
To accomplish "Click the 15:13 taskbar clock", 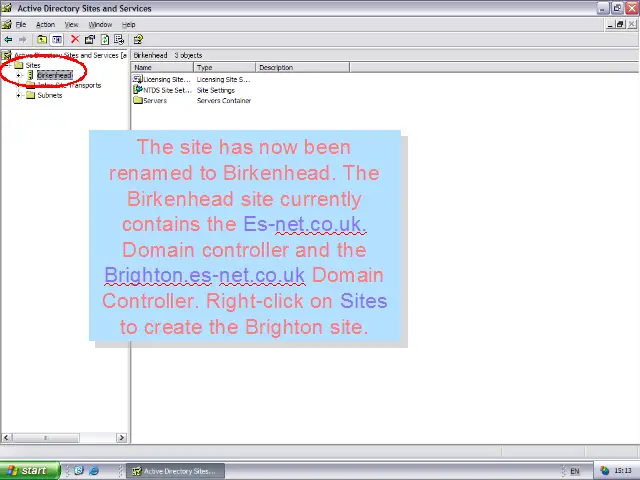I will (x=622, y=471).
